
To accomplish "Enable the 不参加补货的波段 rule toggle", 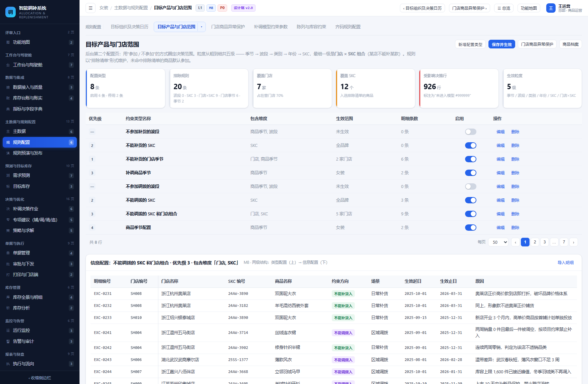I will 470,132.
